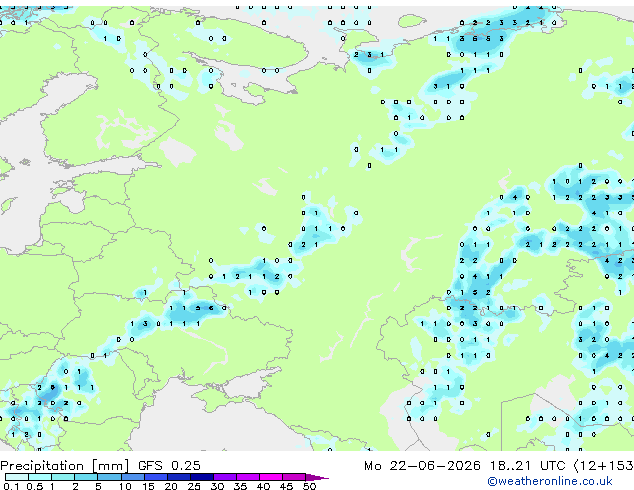Select the 'Precipitation [mm]' title text
The height and width of the screenshot is (490, 634).
point(65,466)
